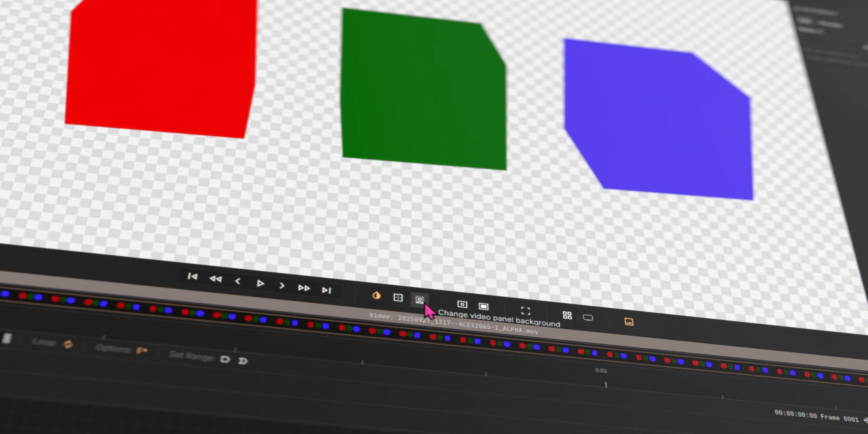
Task: Enter fullscreen with corner-brackets icon
Action: tap(526, 311)
